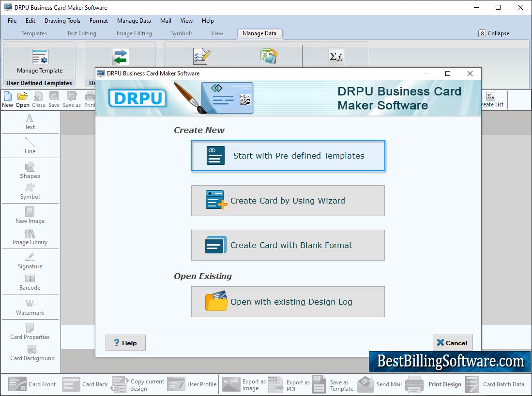
Task: Maximize the DRPU startup dialog
Action: (448, 73)
